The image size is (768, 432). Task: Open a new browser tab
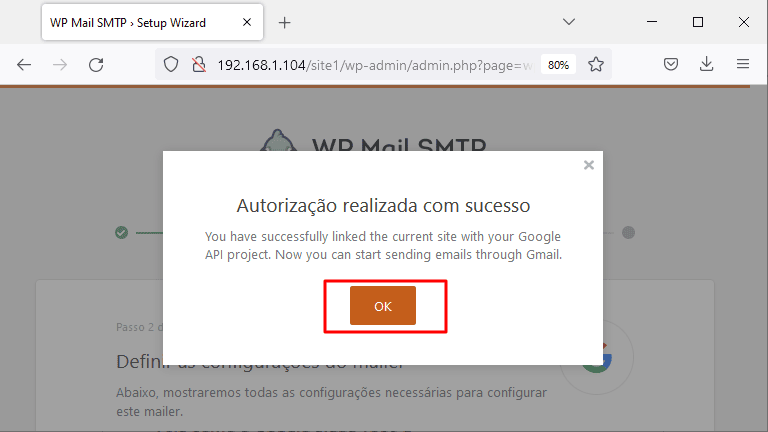point(285,23)
